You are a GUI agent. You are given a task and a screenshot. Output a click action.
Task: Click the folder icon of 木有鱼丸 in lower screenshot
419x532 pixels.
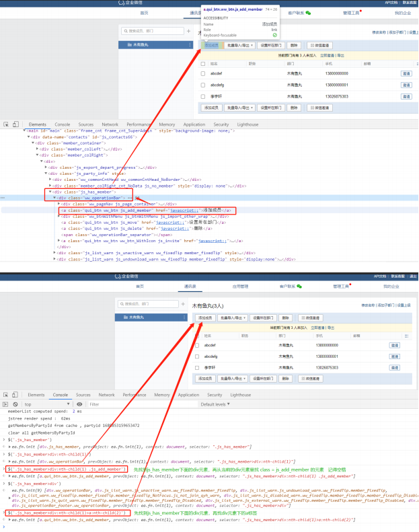126,317
